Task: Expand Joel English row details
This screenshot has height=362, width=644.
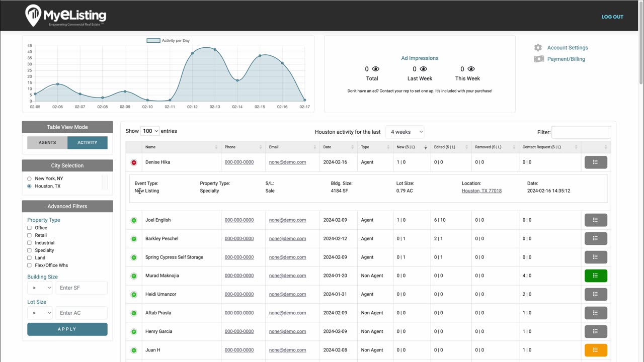Action: tap(134, 220)
